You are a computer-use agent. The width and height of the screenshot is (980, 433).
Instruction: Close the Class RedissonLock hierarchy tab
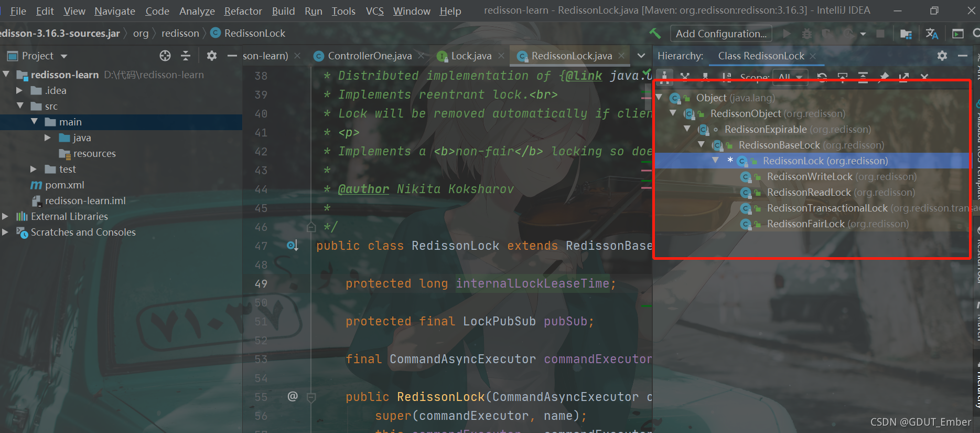point(813,56)
